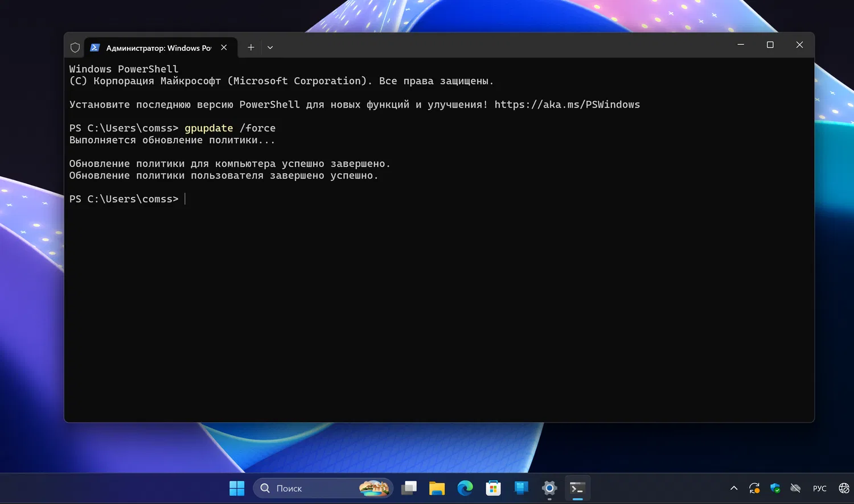The width and height of the screenshot is (854, 504).
Task: Open a new tab with the plus button
Action: coord(251,47)
